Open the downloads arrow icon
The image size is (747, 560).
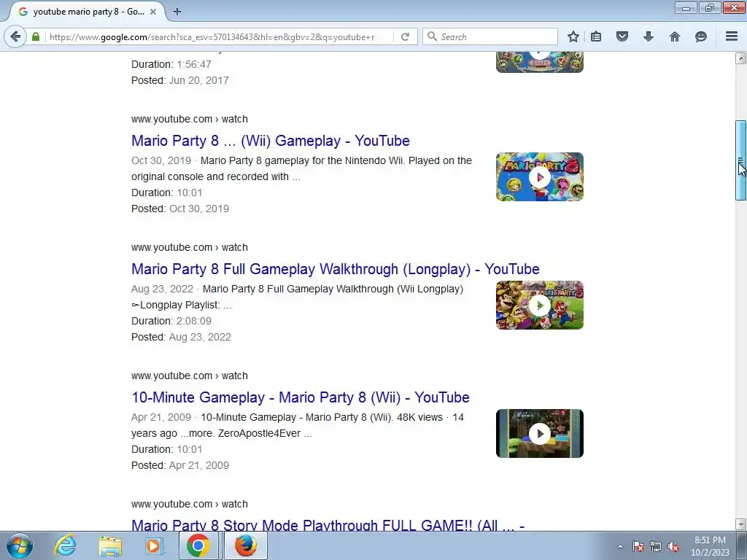point(648,36)
